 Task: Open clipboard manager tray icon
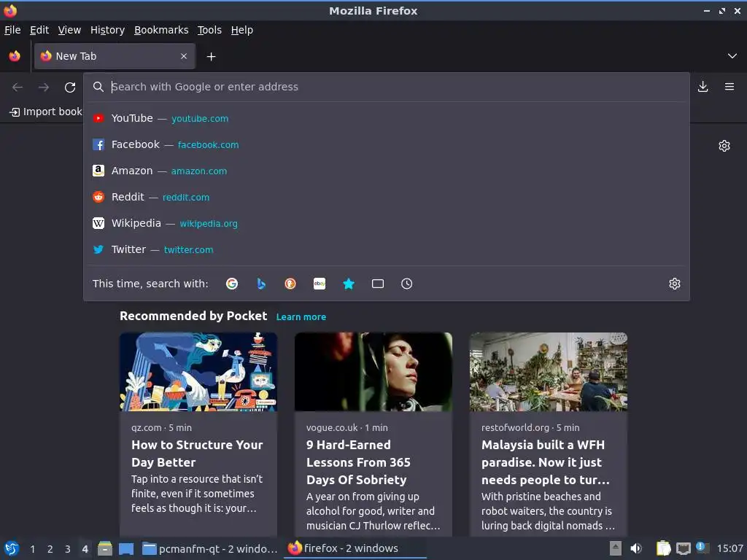(x=664, y=548)
